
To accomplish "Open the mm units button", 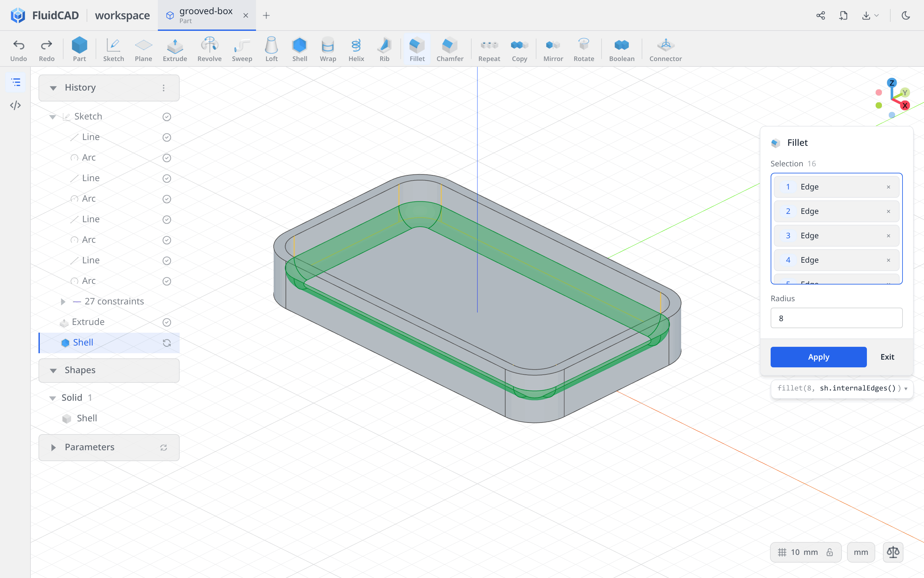I will pyautogui.click(x=860, y=552).
